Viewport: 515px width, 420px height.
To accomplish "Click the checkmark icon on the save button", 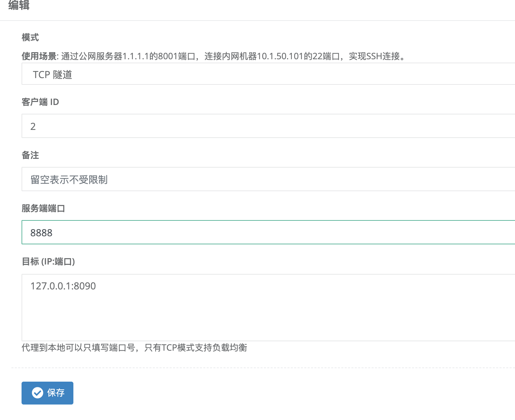I will click(38, 393).
